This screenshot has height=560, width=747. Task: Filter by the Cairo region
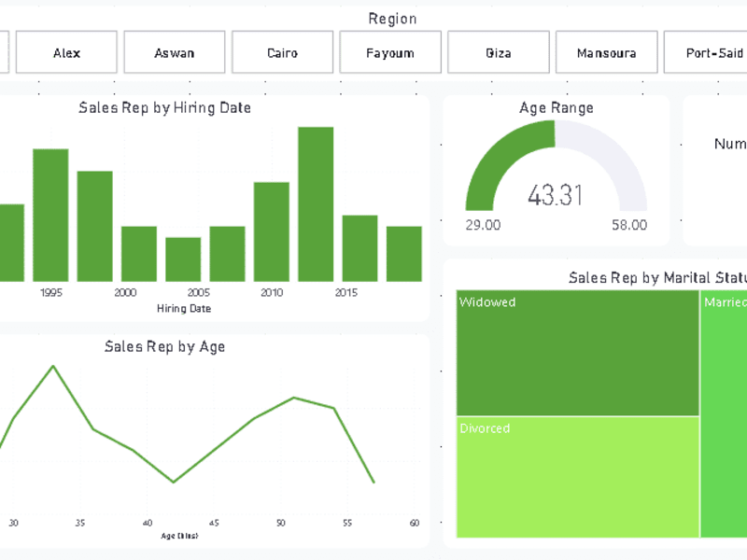283,52
